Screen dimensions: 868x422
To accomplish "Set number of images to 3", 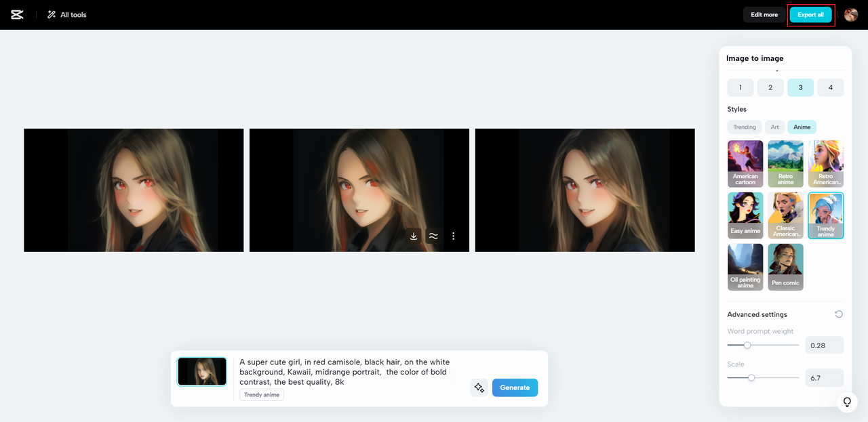I will pos(800,87).
